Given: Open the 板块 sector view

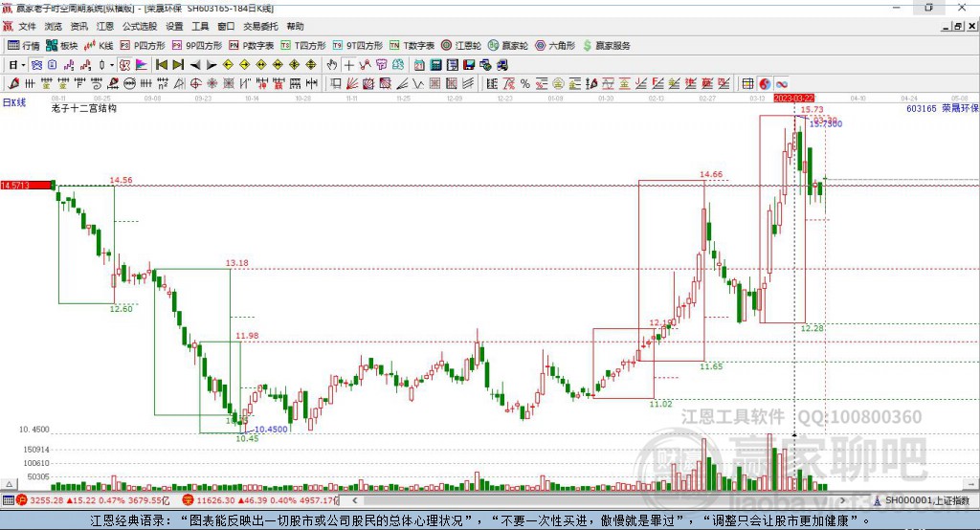Looking at the screenshot, I should [62, 46].
